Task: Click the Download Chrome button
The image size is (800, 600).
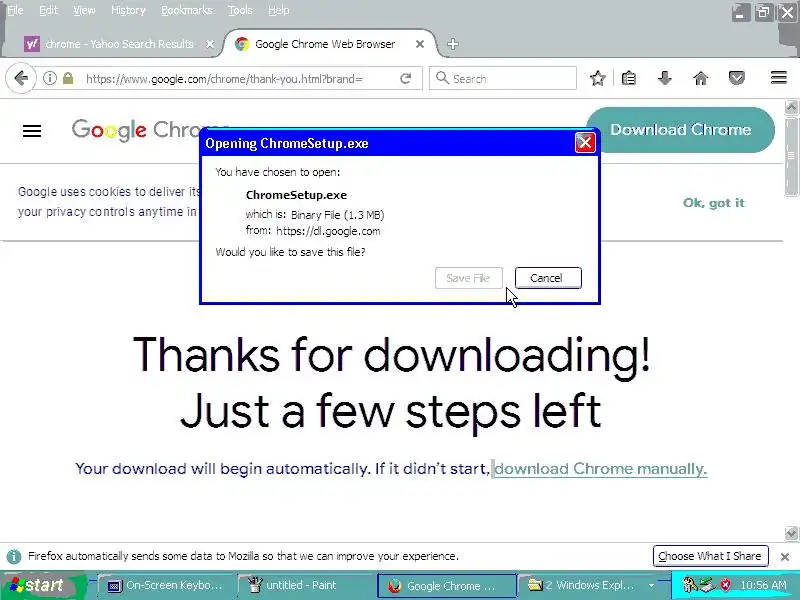Action: [x=681, y=130]
